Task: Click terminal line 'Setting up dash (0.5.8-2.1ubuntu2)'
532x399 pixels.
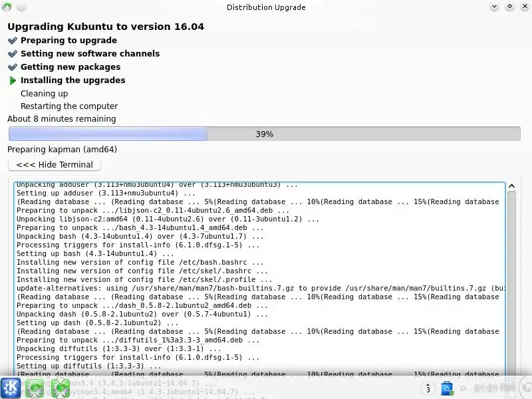Action: [97, 323]
